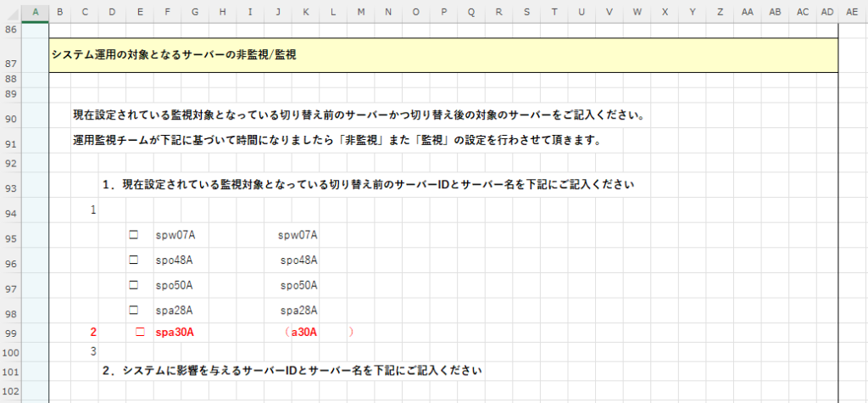Select row 87 header
Viewport: 868px width, 403px height.
point(11,63)
